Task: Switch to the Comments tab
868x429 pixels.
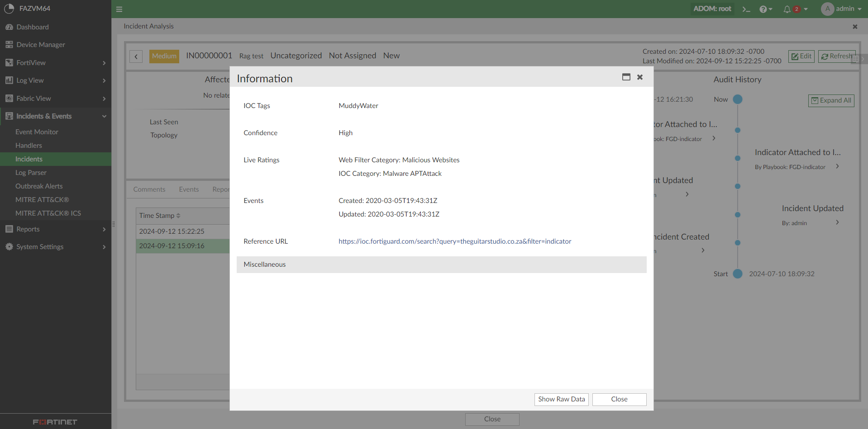Action: [149, 189]
